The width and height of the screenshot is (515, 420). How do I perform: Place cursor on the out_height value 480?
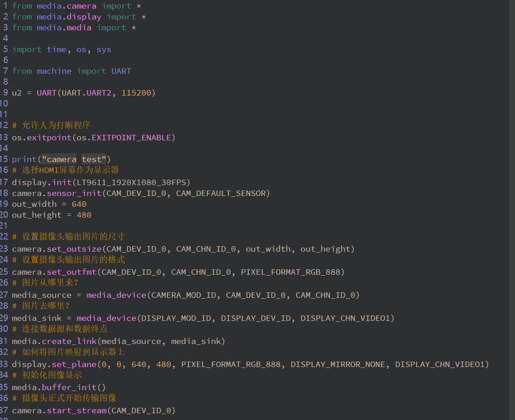coord(84,215)
